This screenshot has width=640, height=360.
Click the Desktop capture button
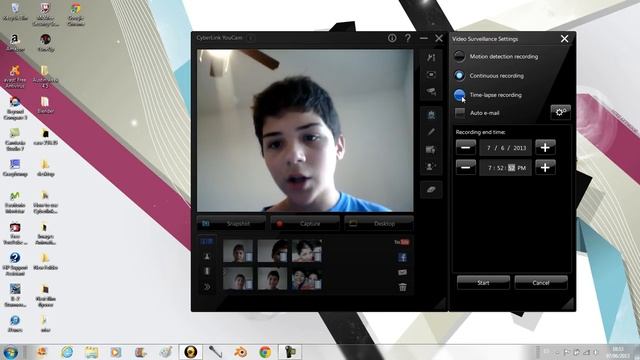click(x=379, y=223)
